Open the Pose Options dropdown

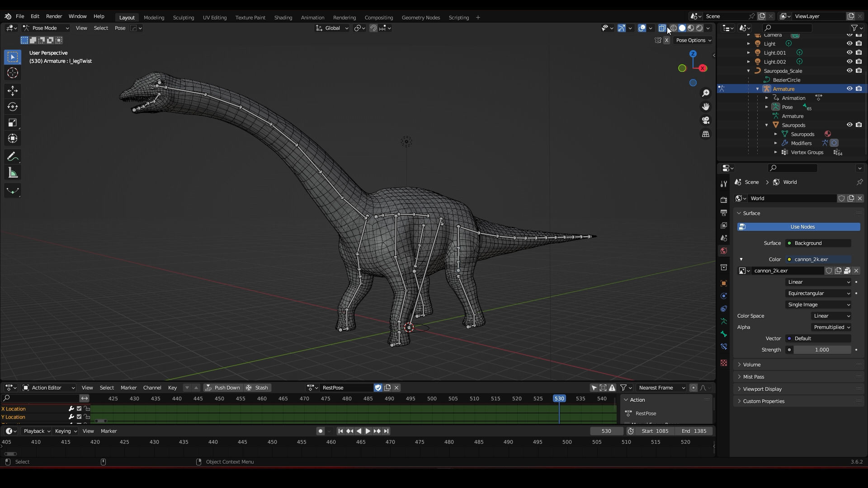click(693, 40)
